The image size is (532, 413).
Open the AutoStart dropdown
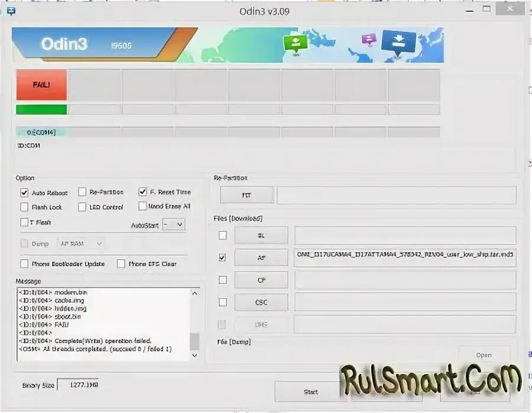[x=174, y=224]
